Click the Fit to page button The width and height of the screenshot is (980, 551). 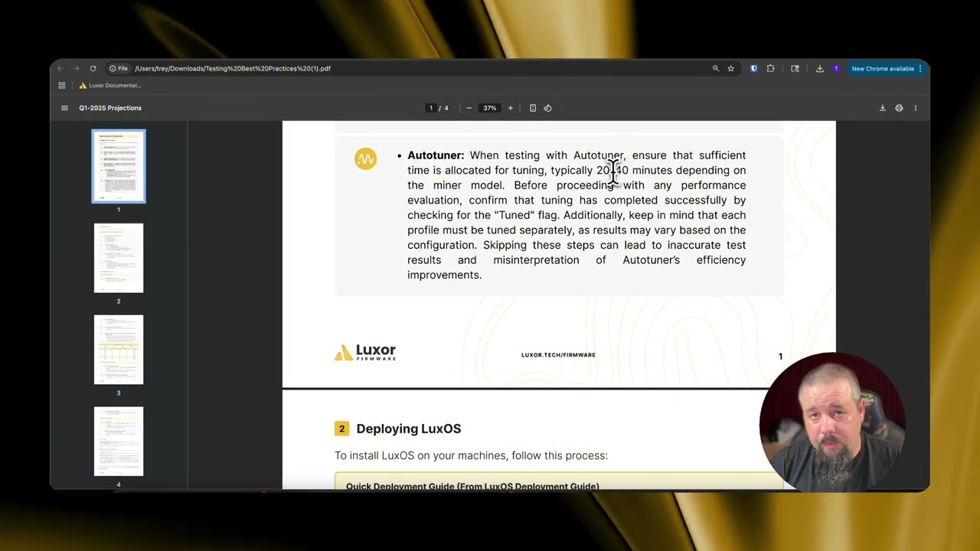(533, 108)
